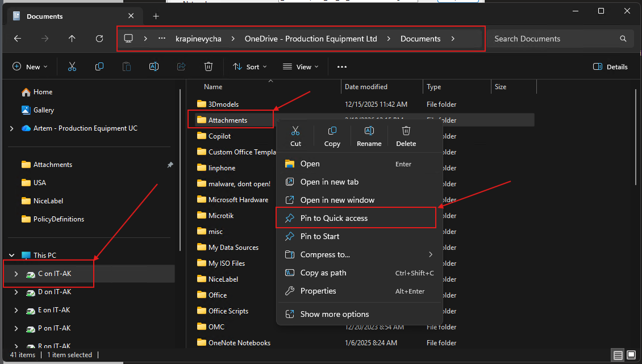Collapse the This PC tree node
The image size is (642, 364).
click(x=12, y=256)
